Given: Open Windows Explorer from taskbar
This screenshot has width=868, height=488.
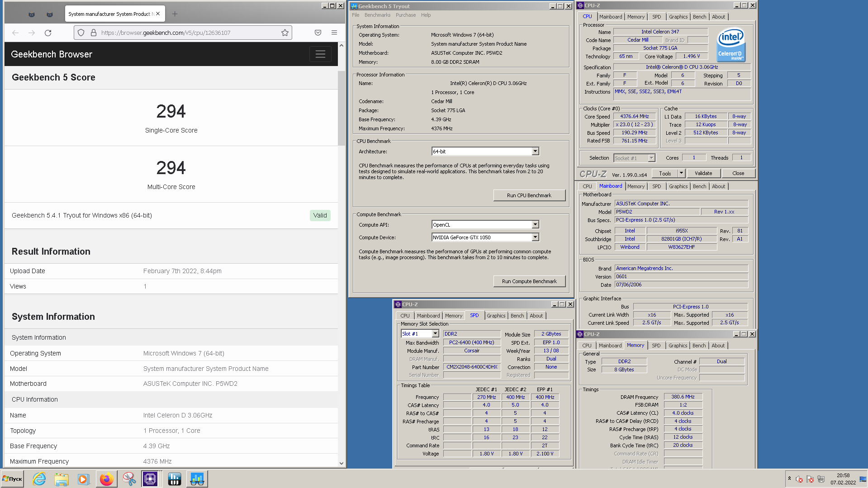Looking at the screenshot, I should pyautogui.click(x=62, y=479).
